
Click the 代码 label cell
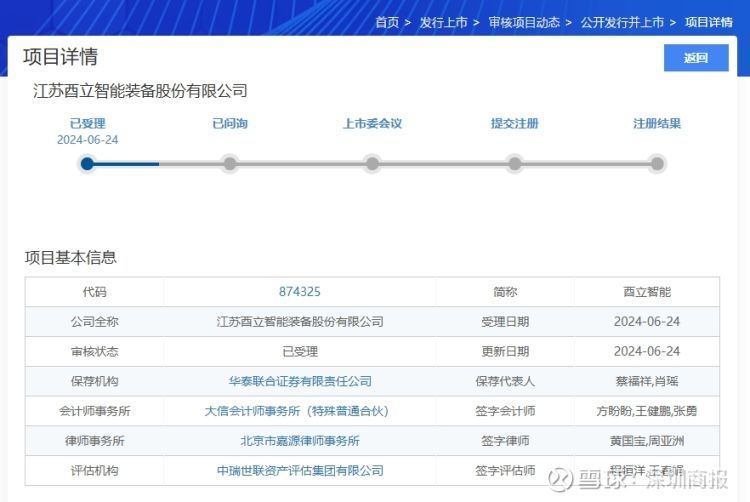click(x=95, y=292)
